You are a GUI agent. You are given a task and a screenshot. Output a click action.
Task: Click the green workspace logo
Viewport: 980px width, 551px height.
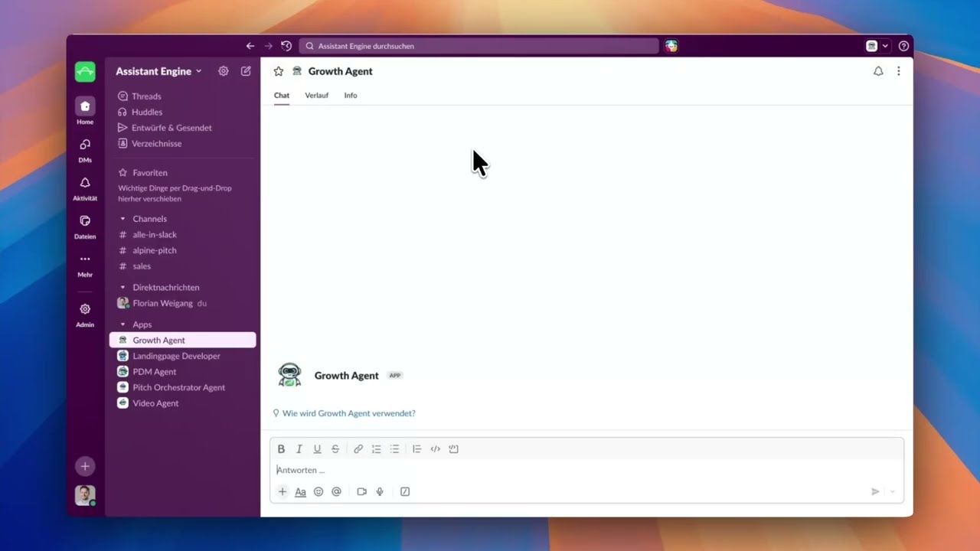point(85,72)
